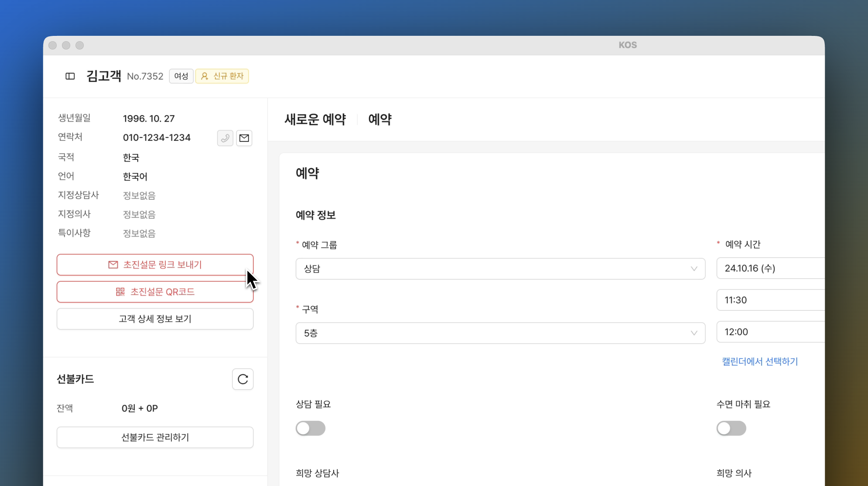
Task: Click 초진설문 링크 보내기 button
Action: [155, 265]
